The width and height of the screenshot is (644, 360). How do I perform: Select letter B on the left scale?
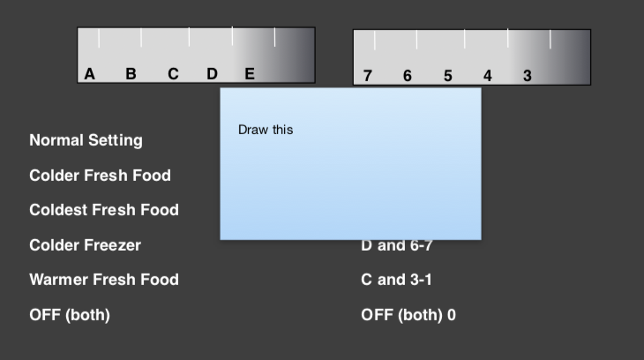click(131, 74)
